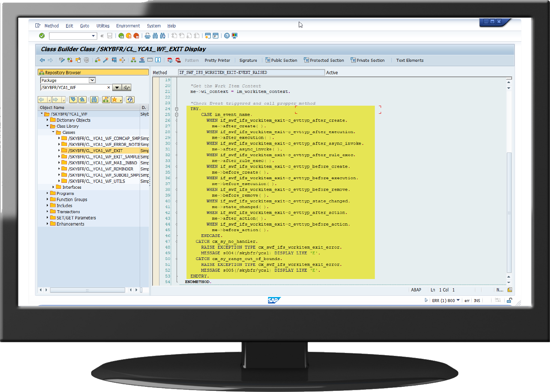Image resolution: width=550 pixels, height=392 pixels.
Task: Select the /SKYBFR/CL_YCA1_WF_REMINDER class row
Action: [x=101, y=169]
